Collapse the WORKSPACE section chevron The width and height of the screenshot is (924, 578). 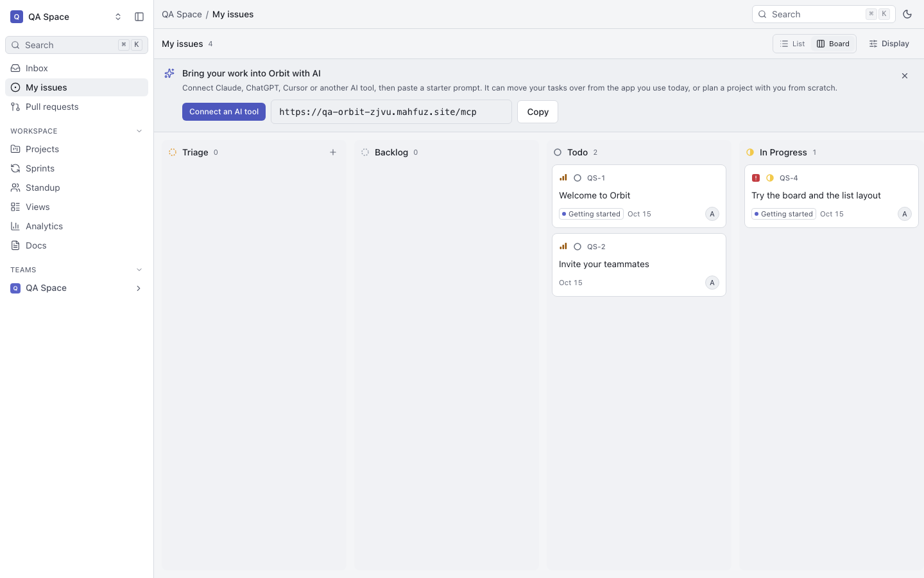coord(139,131)
